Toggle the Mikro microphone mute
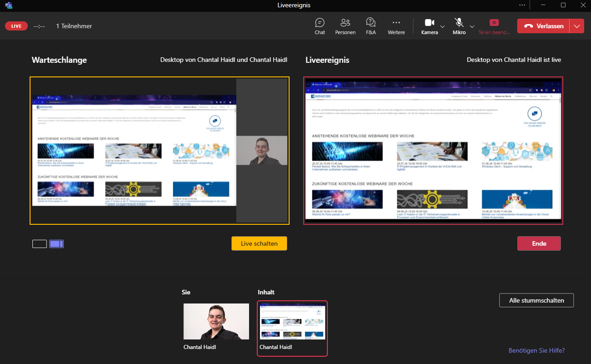 coord(459,26)
